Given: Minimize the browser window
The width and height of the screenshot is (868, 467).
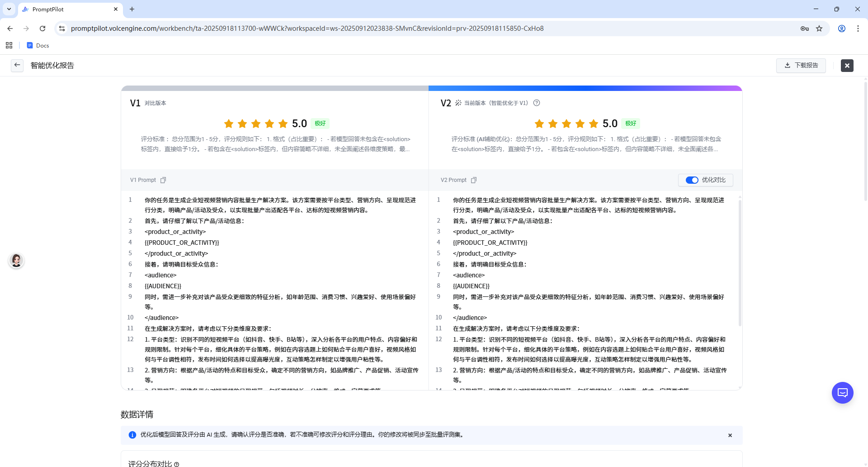Looking at the screenshot, I should pos(816,9).
